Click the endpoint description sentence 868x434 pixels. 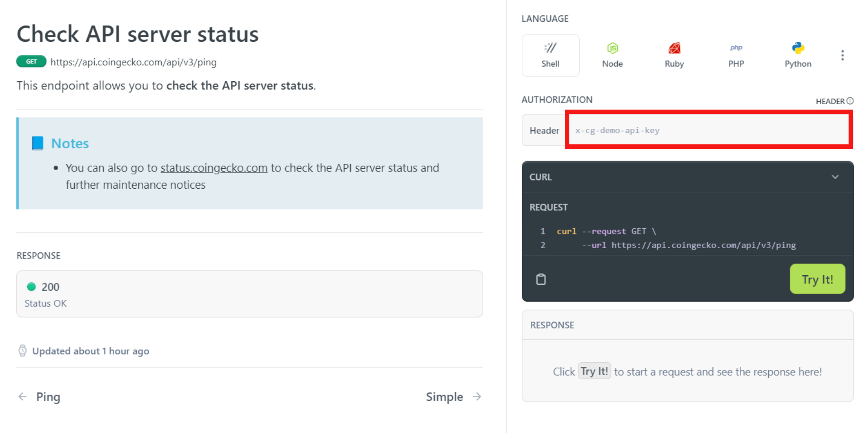point(166,86)
